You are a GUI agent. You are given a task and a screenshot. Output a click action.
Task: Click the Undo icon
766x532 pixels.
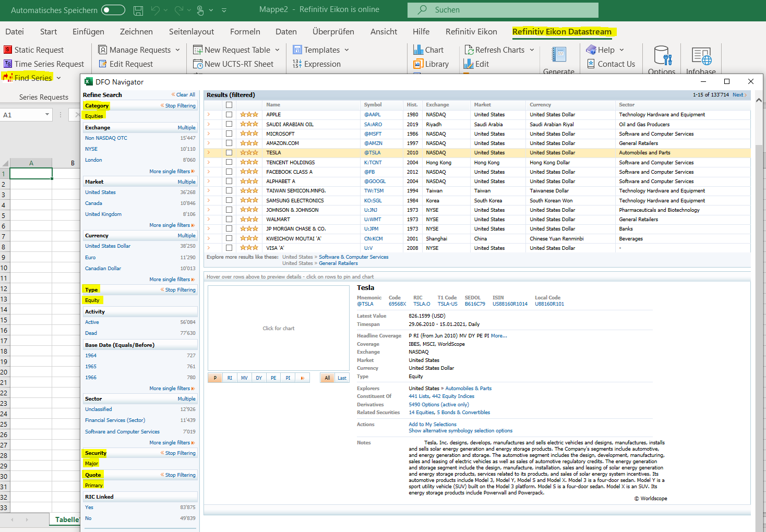point(155,10)
